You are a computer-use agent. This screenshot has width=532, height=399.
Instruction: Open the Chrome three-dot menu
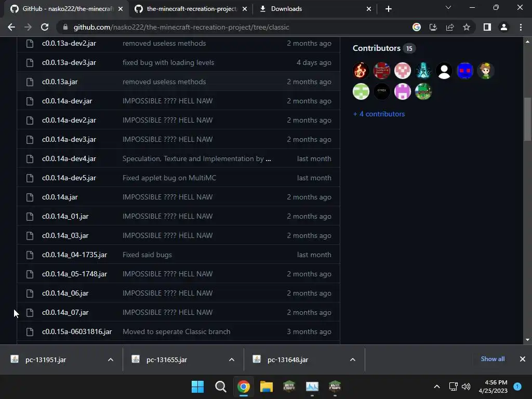pyautogui.click(x=521, y=27)
